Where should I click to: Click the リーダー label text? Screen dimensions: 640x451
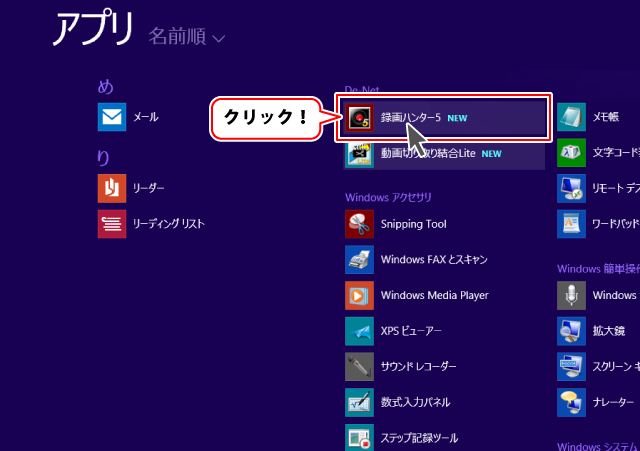click(149, 188)
